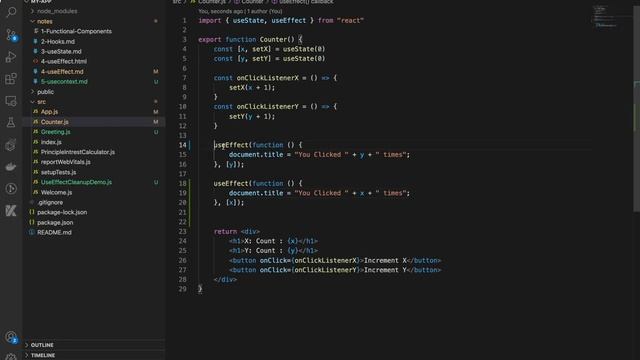Click 'X: Count' heading text on line 24
Screen dimensions: 640x360
tap(260, 241)
